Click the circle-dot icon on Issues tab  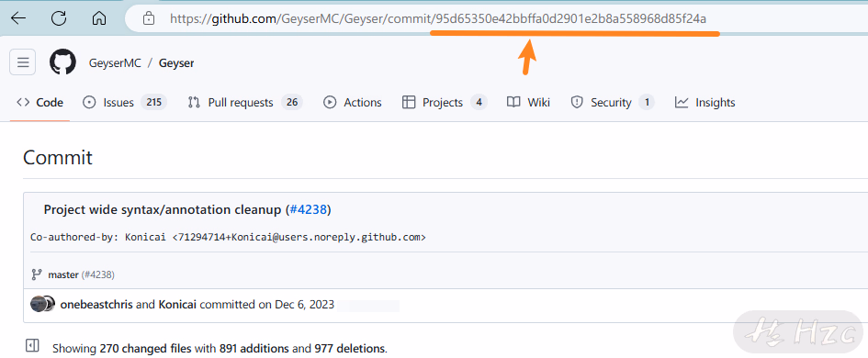tap(88, 103)
